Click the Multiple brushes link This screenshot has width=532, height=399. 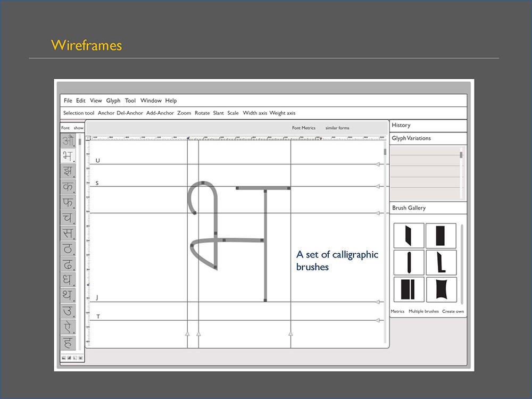pyautogui.click(x=423, y=311)
